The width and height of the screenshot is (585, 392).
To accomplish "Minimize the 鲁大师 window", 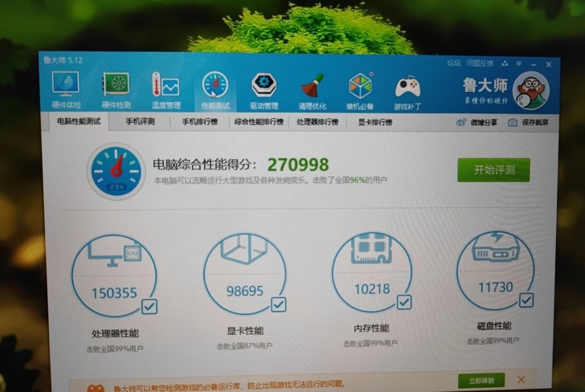I will click(x=534, y=64).
